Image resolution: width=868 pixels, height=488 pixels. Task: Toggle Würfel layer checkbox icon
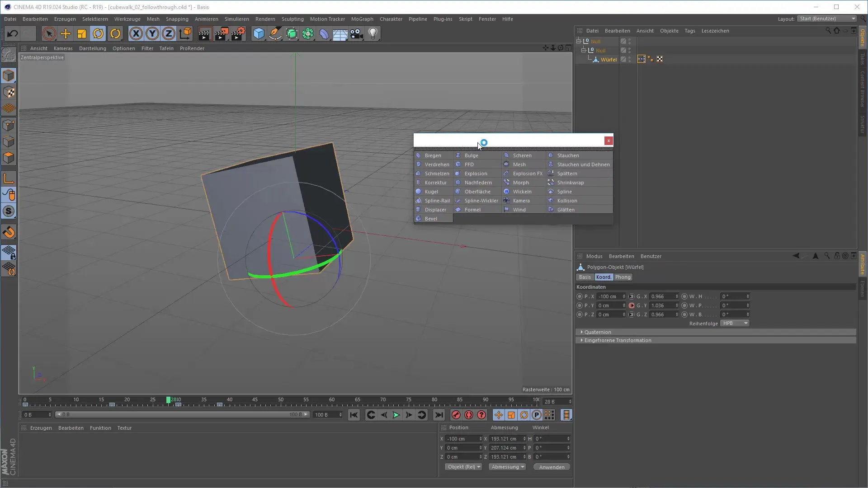click(x=623, y=59)
